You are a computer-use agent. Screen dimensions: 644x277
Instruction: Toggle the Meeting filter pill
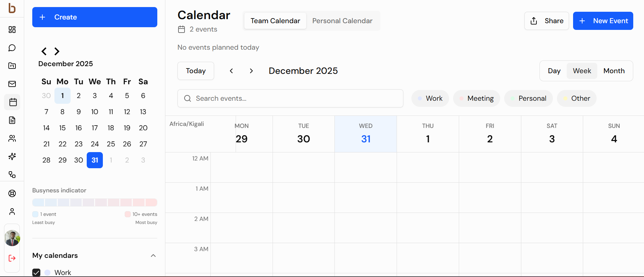pyautogui.click(x=476, y=98)
